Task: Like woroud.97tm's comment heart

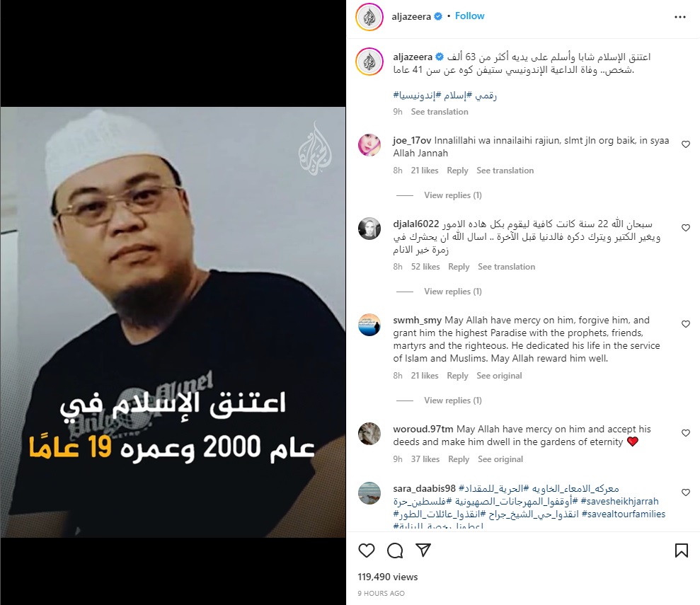Action: (x=686, y=433)
